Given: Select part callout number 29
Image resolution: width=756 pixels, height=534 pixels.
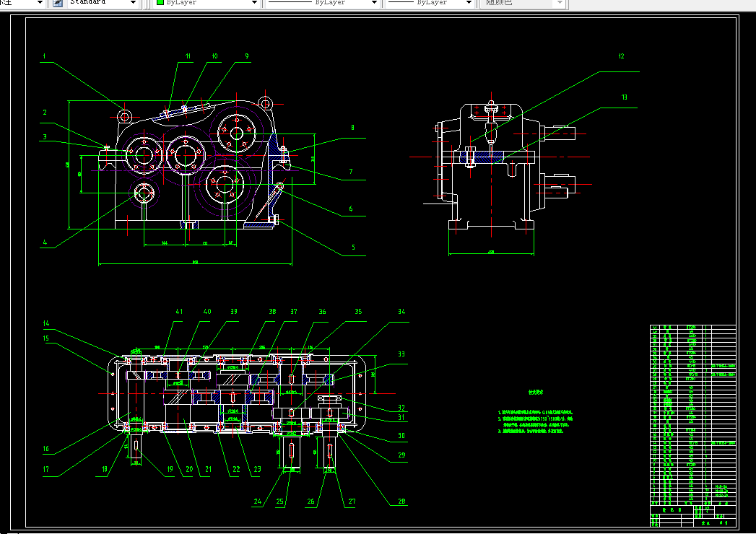Looking at the screenshot, I should (401, 455).
